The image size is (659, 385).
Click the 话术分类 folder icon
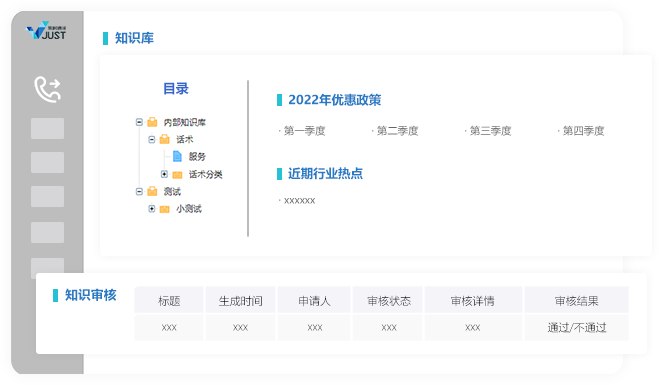point(177,174)
